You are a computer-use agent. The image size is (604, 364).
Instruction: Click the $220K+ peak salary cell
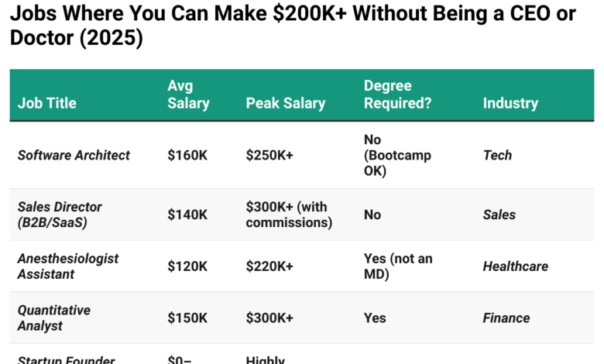(269, 266)
